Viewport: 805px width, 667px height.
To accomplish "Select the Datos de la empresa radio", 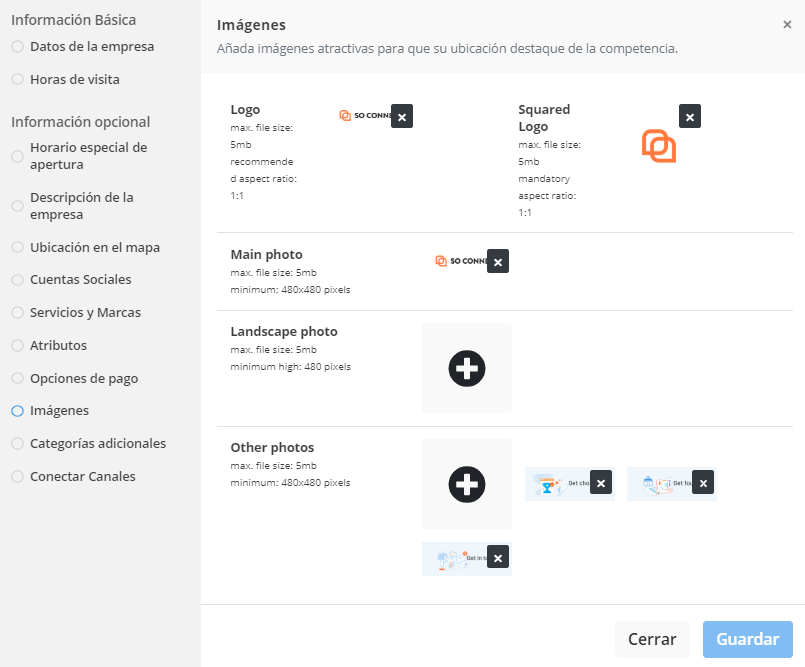I will click(17, 46).
